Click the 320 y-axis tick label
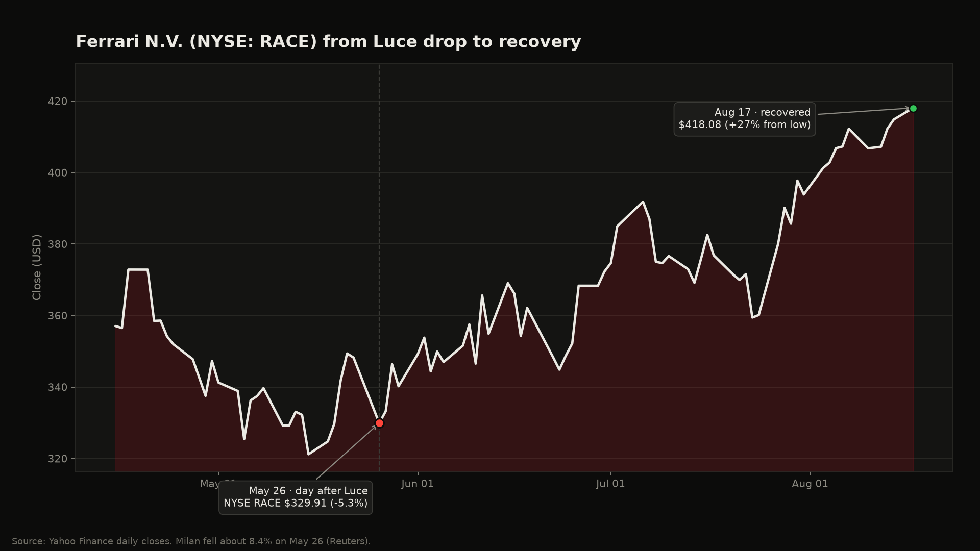Screen dimensions: 980x551 (x=57, y=459)
